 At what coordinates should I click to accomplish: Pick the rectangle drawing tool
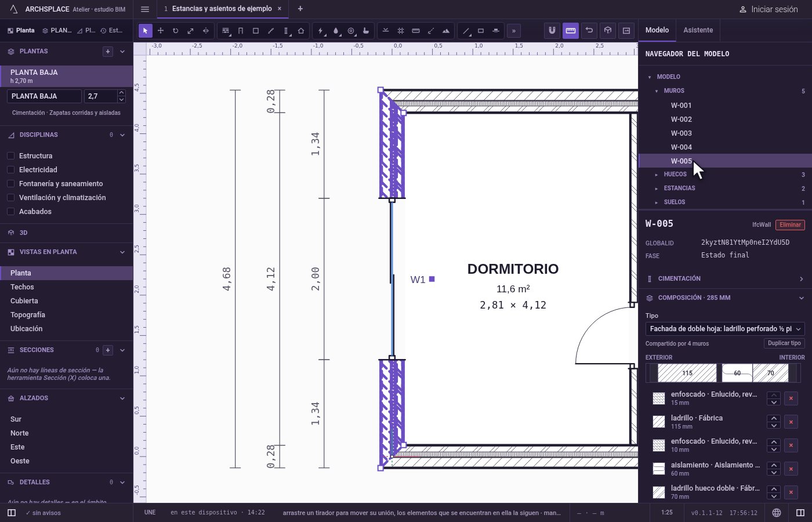point(481,31)
